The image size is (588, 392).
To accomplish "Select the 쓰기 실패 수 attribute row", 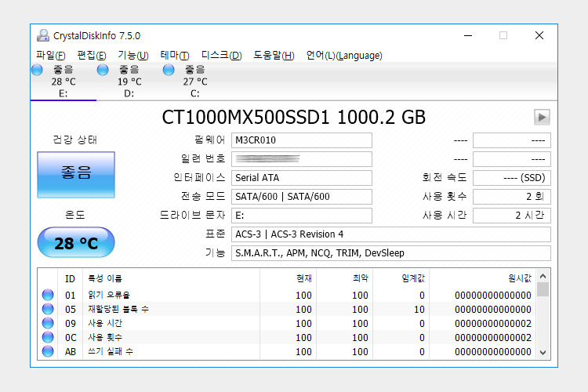I will (287, 352).
